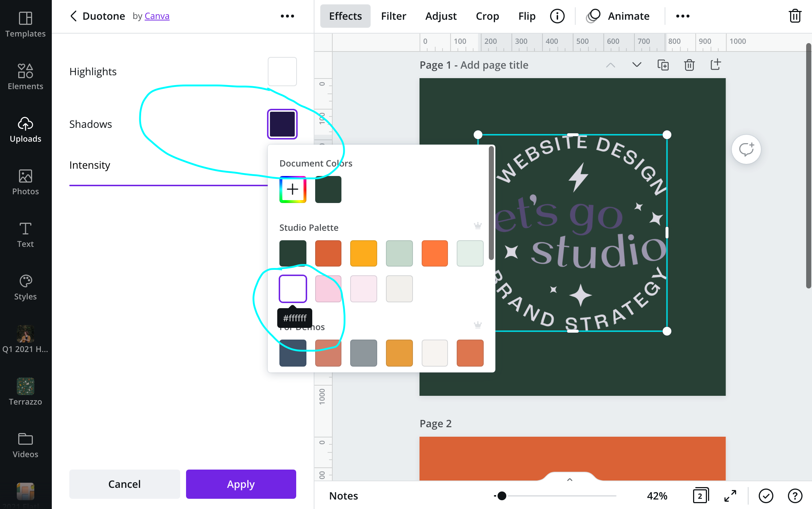Click the add new page icon
The height and width of the screenshot is (509, 812).
click(x=715, y=65)
